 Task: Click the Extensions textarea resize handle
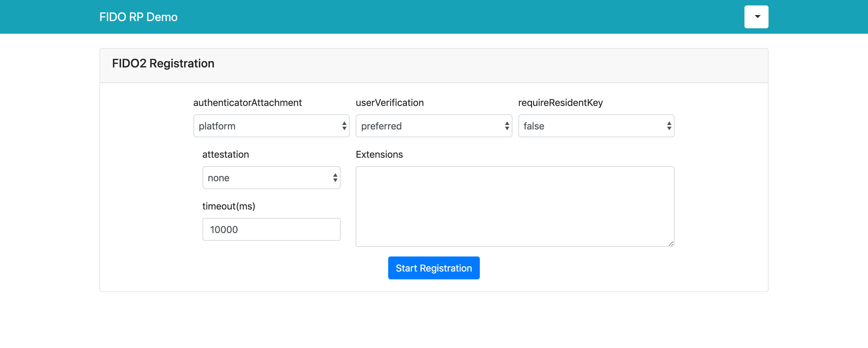(671, 244)
